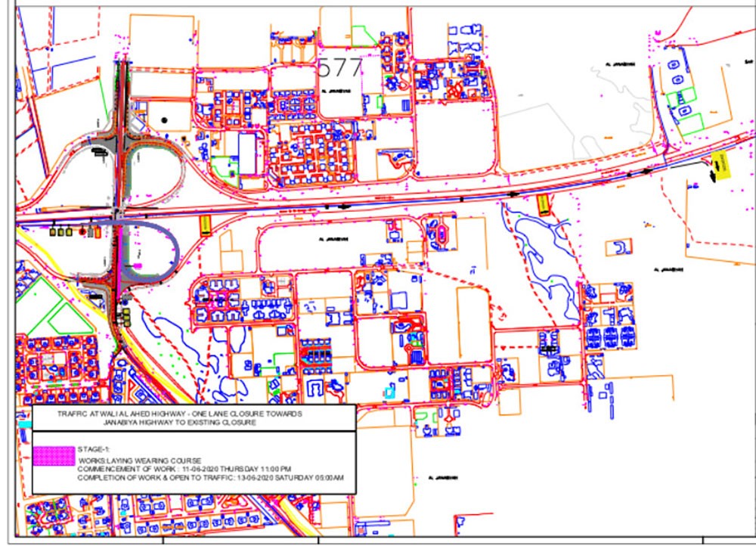This screenshot has height=546, width=756.
Task: Select the title line 'TRAFFIC AT WALI AL AHED HIGHWAY'
Action: 180,414
